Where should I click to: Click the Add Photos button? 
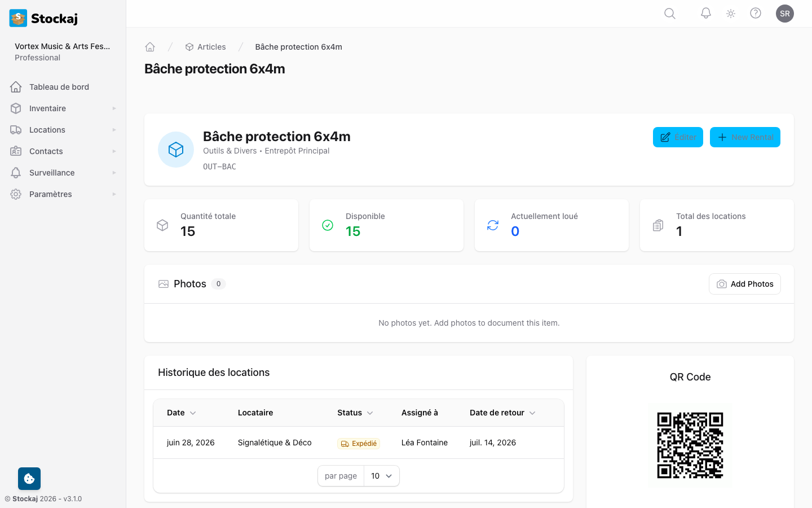tap(744, 283)
